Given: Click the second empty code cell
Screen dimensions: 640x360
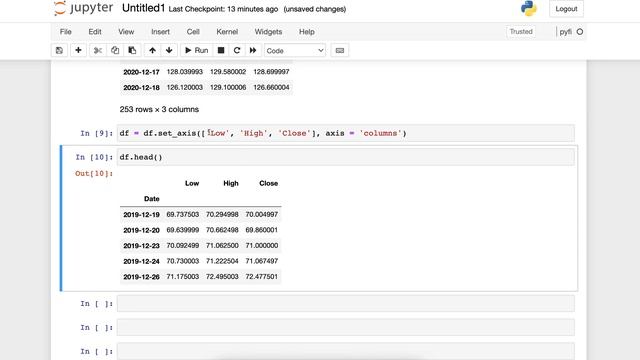Looking at the screenshot, I should [x=346, y=327].
